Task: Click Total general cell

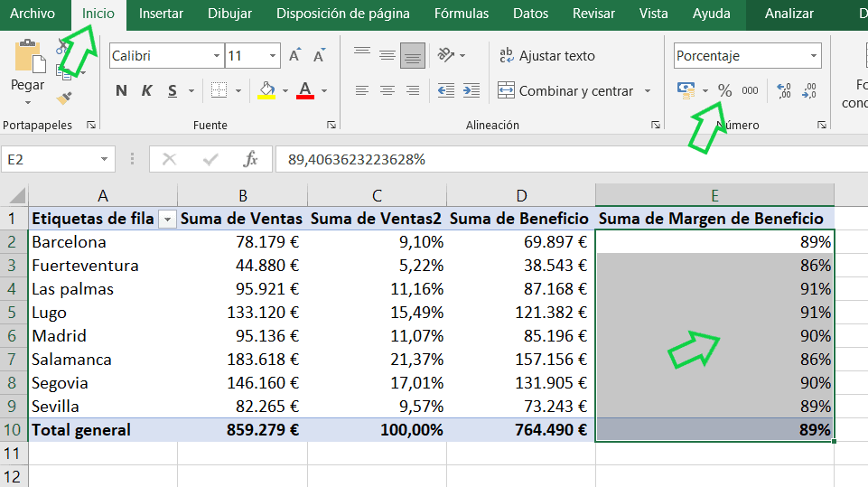Action: 103,430
